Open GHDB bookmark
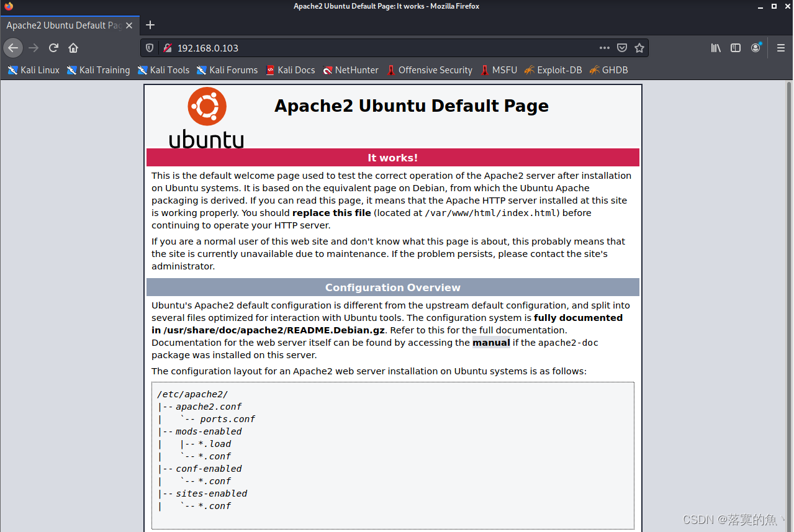 pyautogui.click(x=608, y=70)
